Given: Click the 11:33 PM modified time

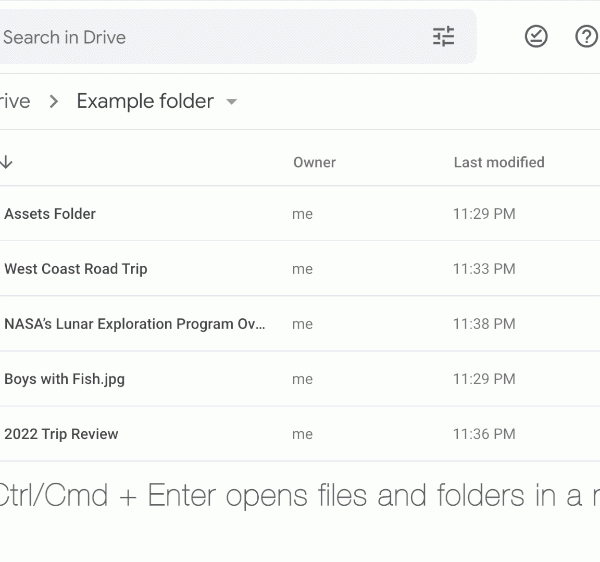Looking at the screenshot, I should 484,269.
